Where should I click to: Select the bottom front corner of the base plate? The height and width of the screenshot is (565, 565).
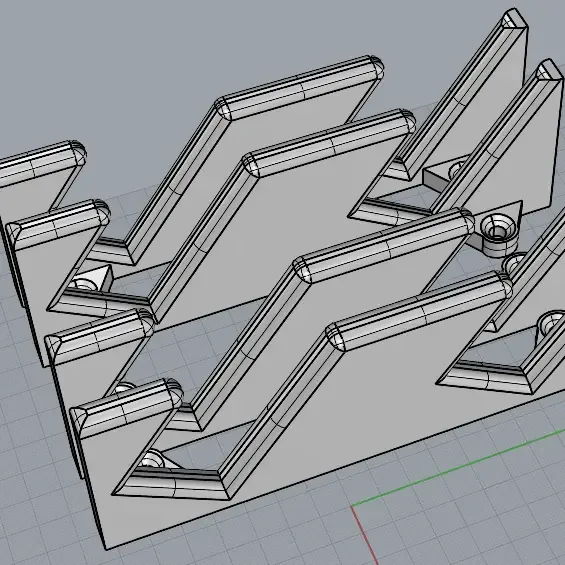click(x=106, y=548)
